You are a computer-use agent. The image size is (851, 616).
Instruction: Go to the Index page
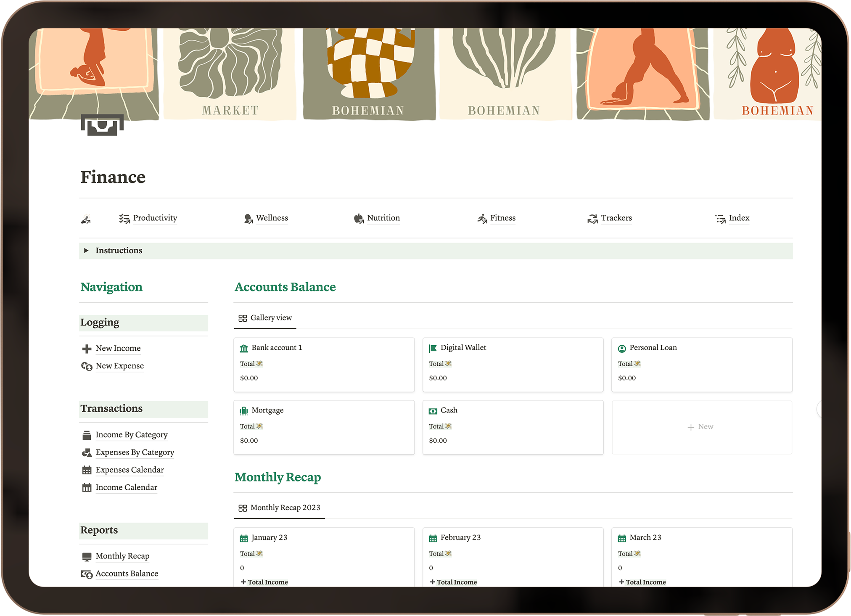click(x=739, y=218)
